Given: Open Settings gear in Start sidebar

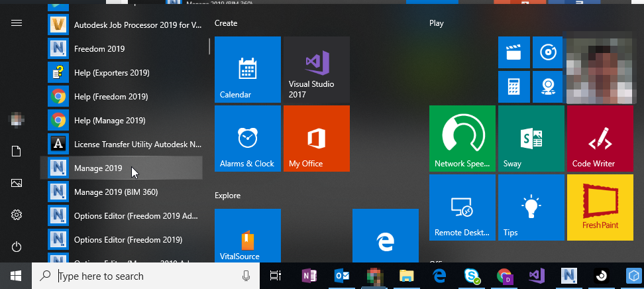Looking at the screenshot, I should 17,215.
